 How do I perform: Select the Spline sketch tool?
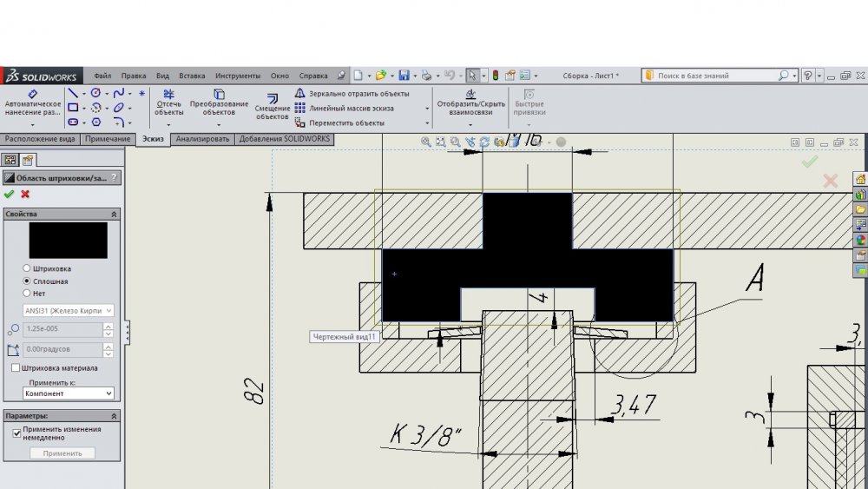(x=118, y=93)
